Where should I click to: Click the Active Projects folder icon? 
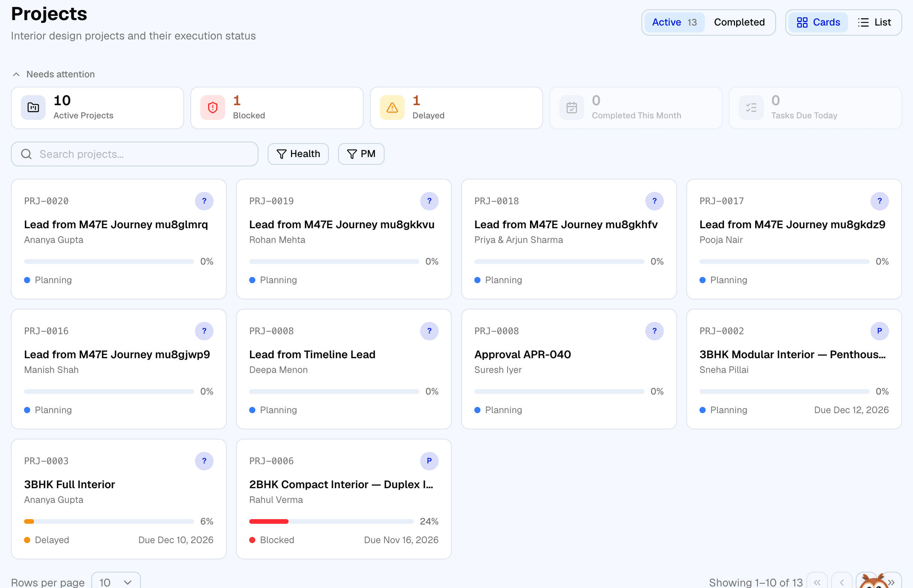[33, 108]
